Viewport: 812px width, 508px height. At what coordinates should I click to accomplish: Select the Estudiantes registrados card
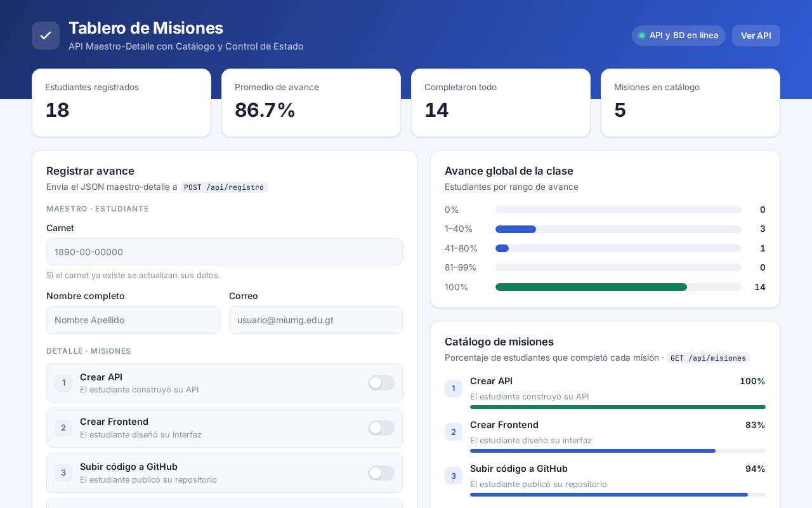pos(121,103)
